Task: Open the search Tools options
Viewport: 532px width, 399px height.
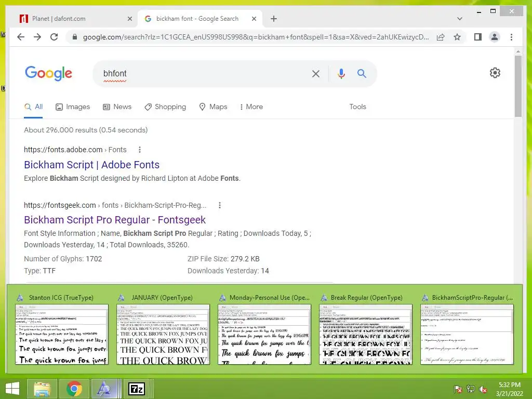Action: (x=357, y=107)
